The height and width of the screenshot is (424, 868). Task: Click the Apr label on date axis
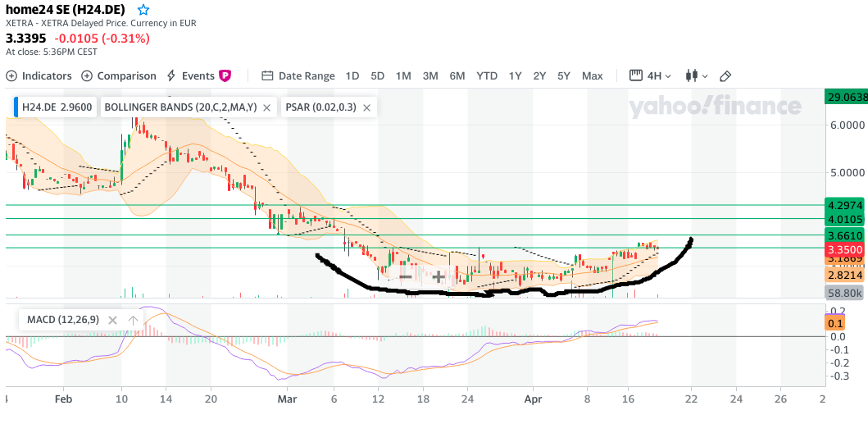coord(533,398)
